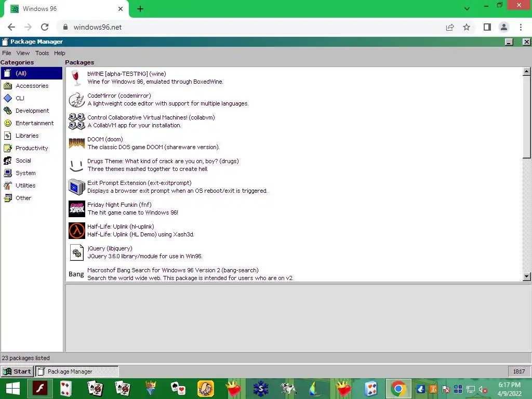The image size is (532, 399).
Task: Click the Exit Prompt Extension monitor icon
Action: click(77, 187)
